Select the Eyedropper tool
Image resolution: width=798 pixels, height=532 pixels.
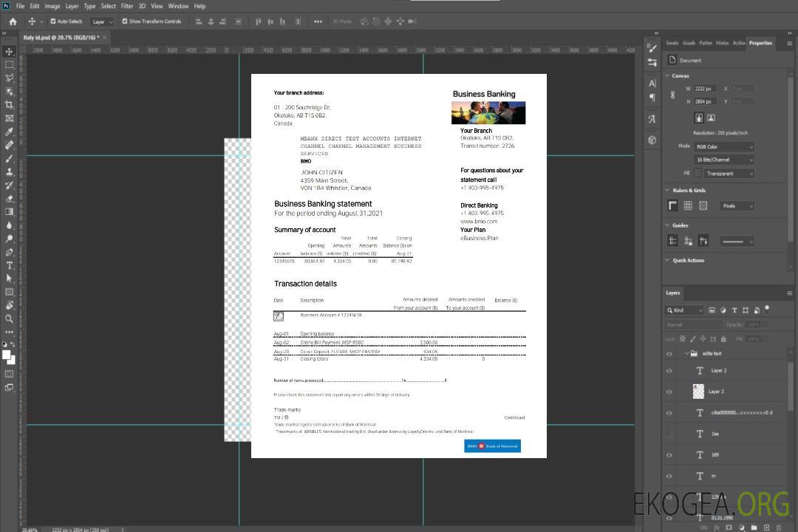tap(9, 132)
